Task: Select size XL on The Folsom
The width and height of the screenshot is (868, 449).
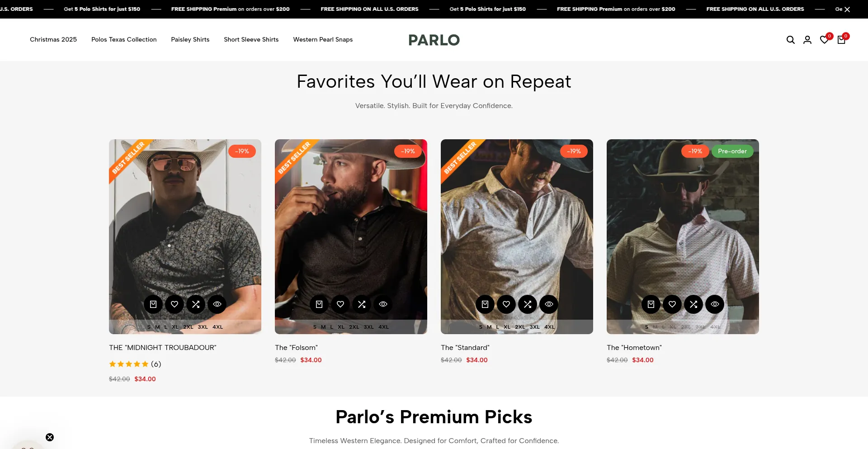Action: tap(341, 327)
